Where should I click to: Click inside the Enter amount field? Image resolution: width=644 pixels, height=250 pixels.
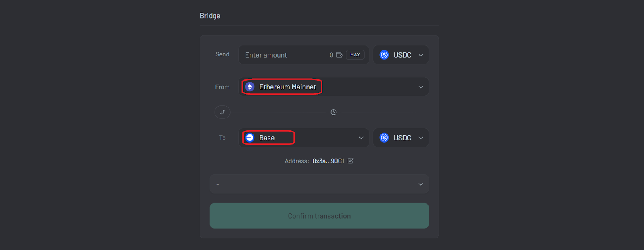pyautogui.click(x=282, y=55)
